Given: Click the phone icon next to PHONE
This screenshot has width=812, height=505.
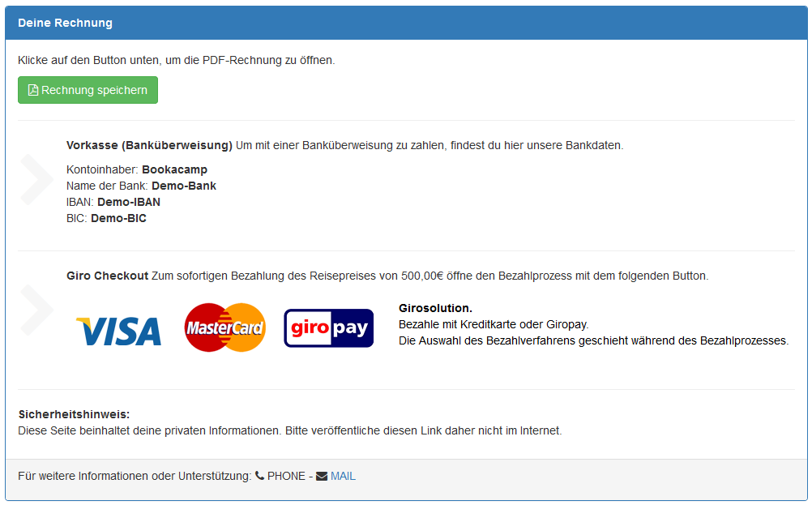Looking at the screenshot, I should point(260,476).
